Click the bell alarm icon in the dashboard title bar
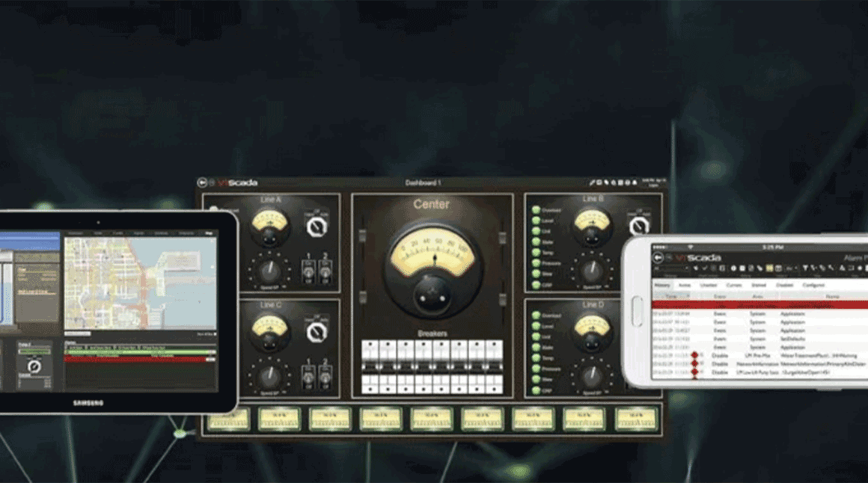868x483 pixels. [635, 182]
